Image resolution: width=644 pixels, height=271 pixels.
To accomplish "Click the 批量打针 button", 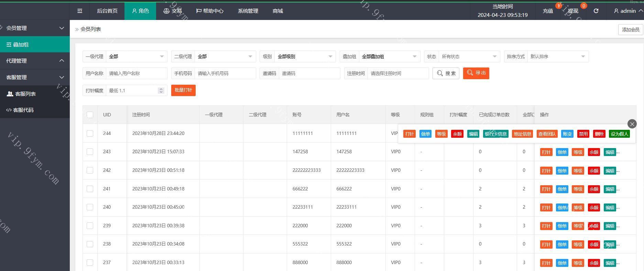I will point(183,90).
